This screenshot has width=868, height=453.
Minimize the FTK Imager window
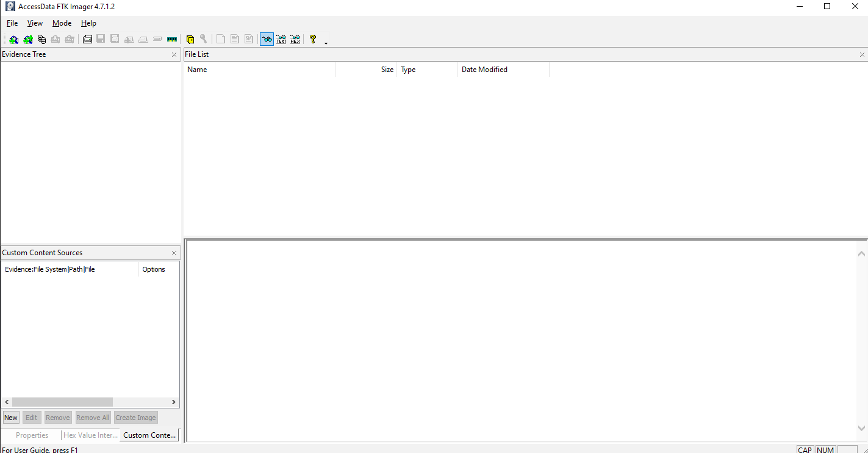click(799, 7)
